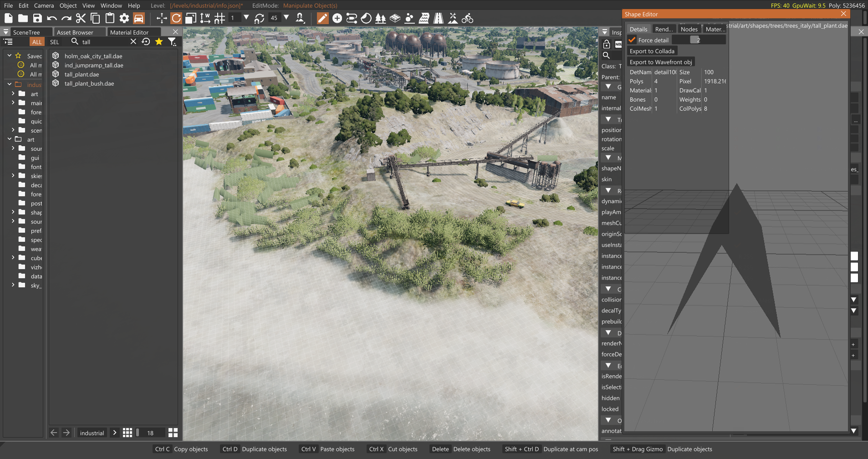Uncheck the Force detail checkbox
This screenshot has height=459, width=868.
click(x=632, y=40)
